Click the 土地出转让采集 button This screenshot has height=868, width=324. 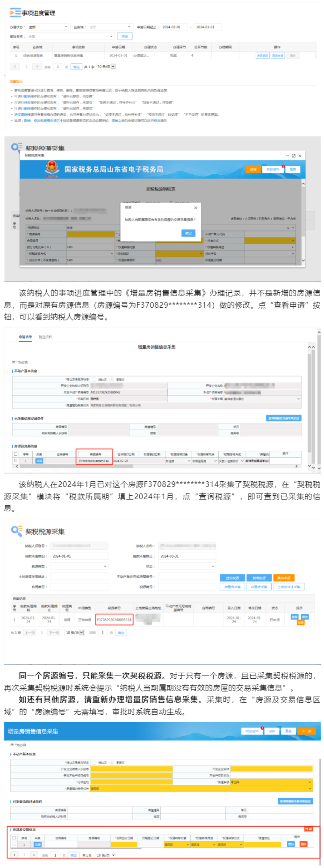(289, 587)
